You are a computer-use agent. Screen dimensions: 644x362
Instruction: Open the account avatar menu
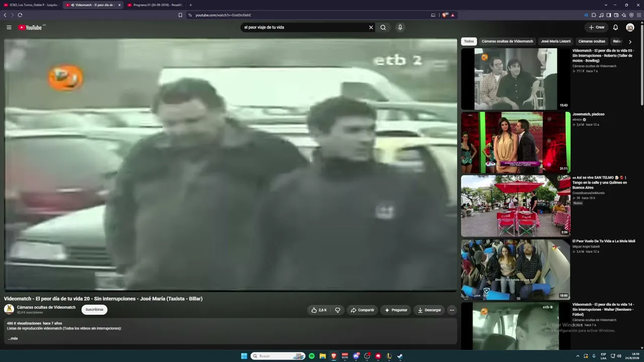click(630, 28)
